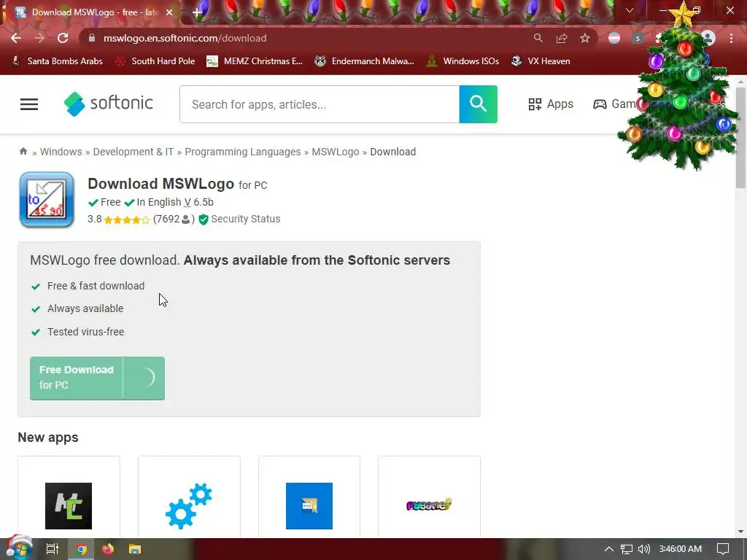This screenshot has height=560, width=747.
Task: Click the version text 6.5b
Action: pos(204,202)
